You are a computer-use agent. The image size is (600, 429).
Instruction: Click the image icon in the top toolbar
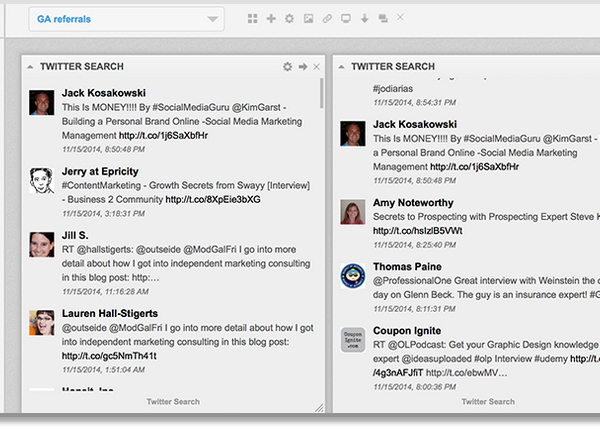309,19
